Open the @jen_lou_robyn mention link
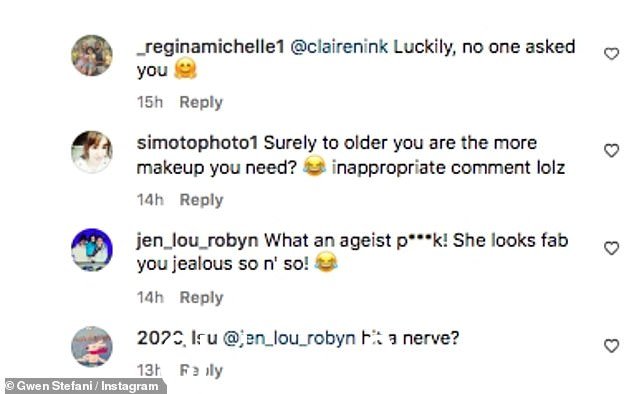Screen dimensions: 634x394 coord(289,338)
